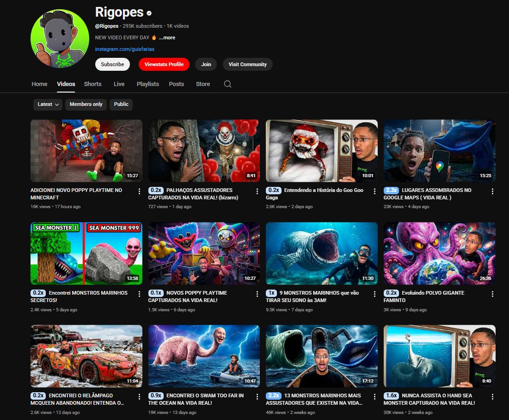The image size is (509, 420).
Task: Click the 0.1x badge on NOVOS POPPY PLAYTIME
Action: tap(156, 293)
